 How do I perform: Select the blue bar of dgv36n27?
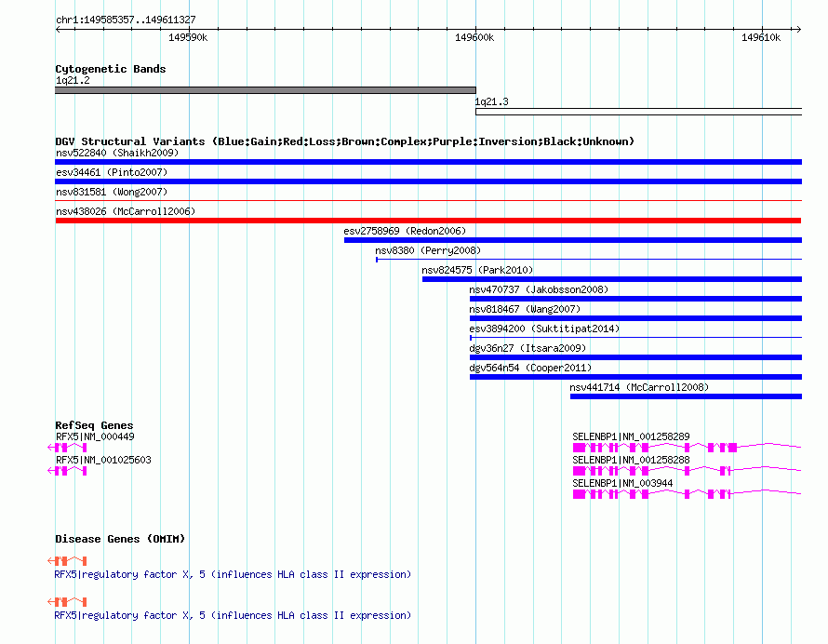pos(635,357)
